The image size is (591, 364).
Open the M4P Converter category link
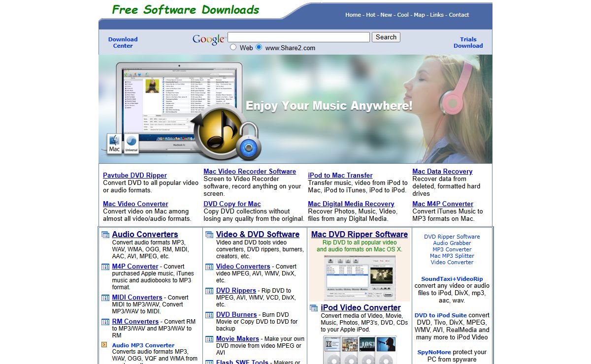pyautogui.click(x=135, y=266)
